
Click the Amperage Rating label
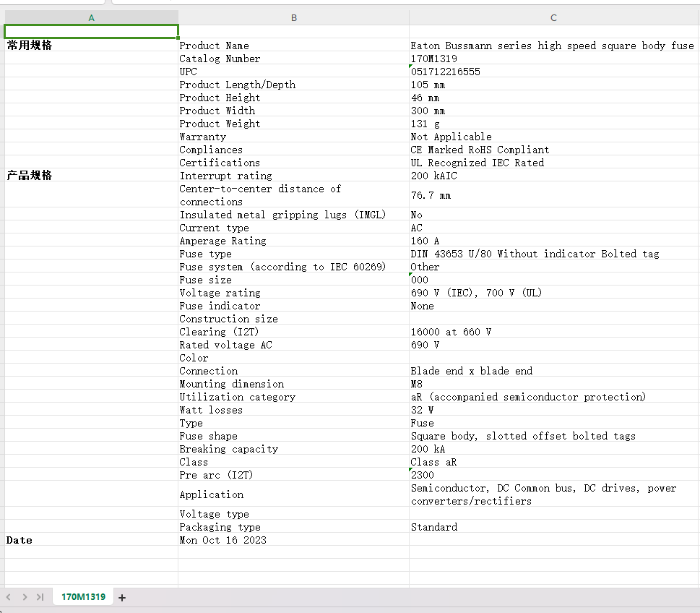[294, 241]
